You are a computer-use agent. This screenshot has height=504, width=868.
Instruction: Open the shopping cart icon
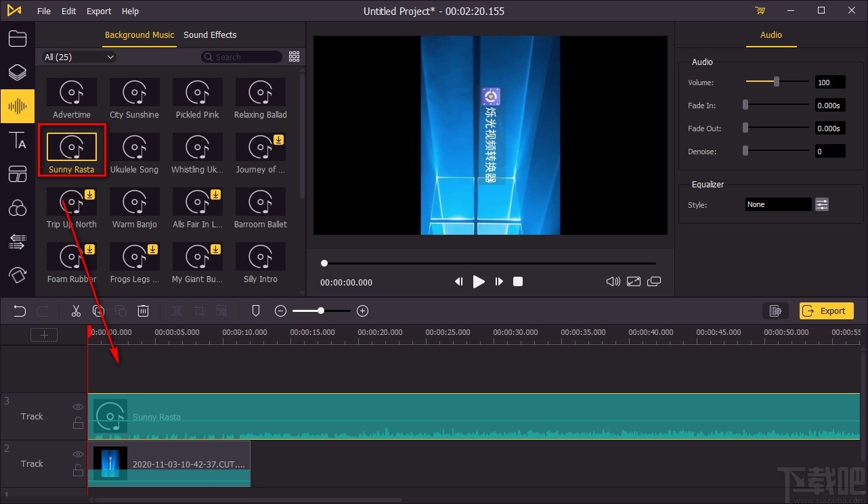[x=760, y=11]
